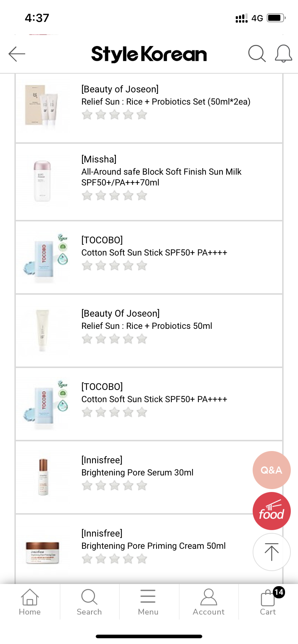This screenshot has height=644, width=298.
Task: Tap the StyleKorean logo
Action: [x=149, y=54]
